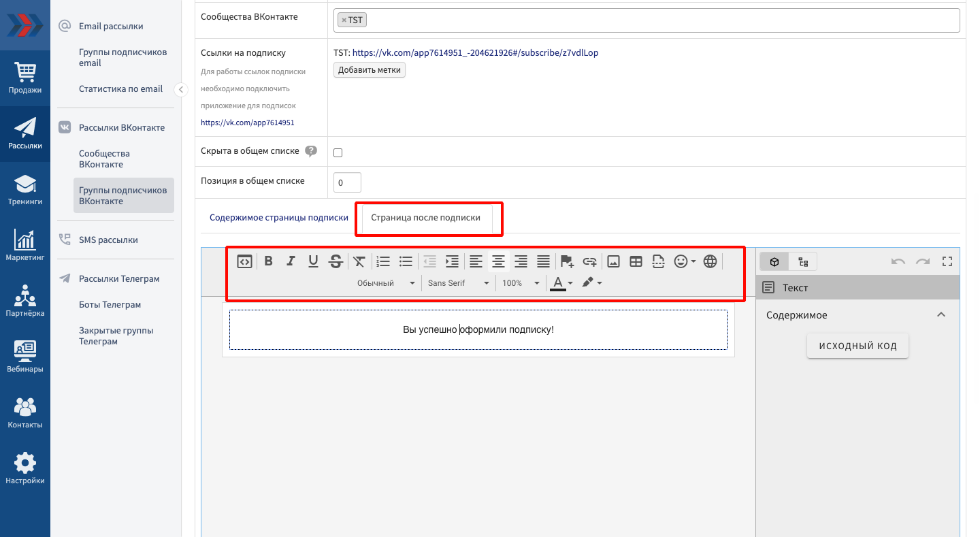980x537 pixels.
Task: Open 'Боты Телеграм' in the sidebar
Action: 110,304
